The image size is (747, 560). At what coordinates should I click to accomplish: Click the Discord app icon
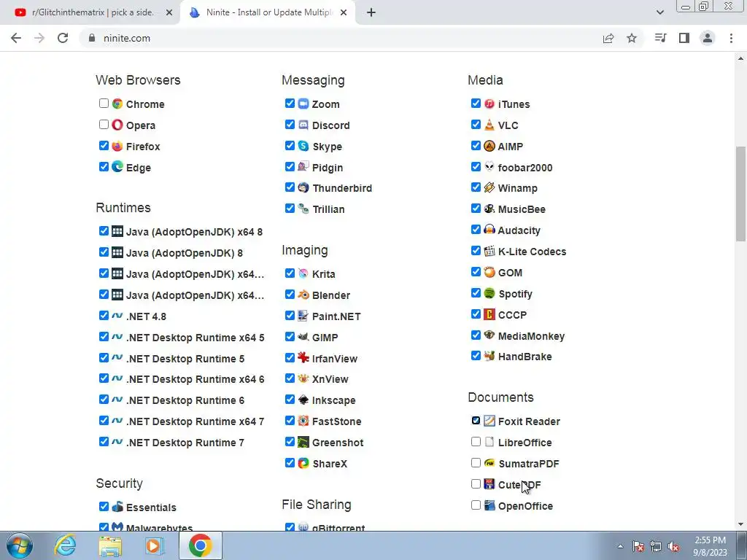tap(303, 125)
